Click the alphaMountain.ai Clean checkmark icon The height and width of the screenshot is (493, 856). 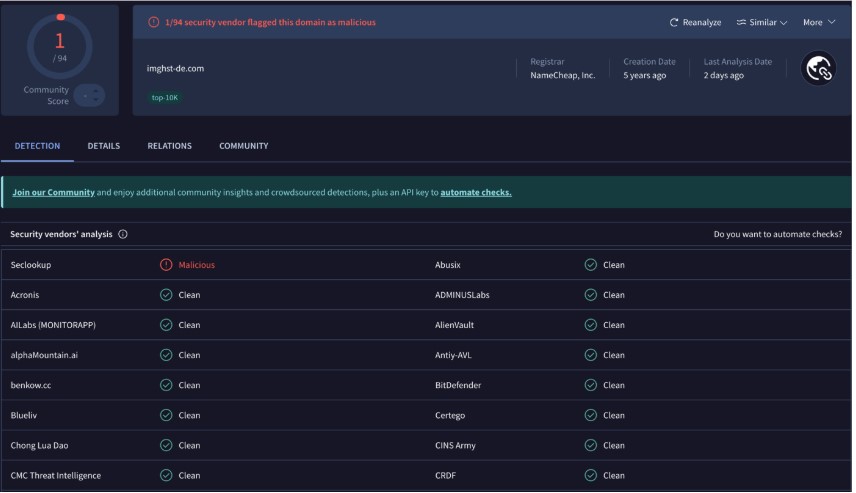point(167,355)
